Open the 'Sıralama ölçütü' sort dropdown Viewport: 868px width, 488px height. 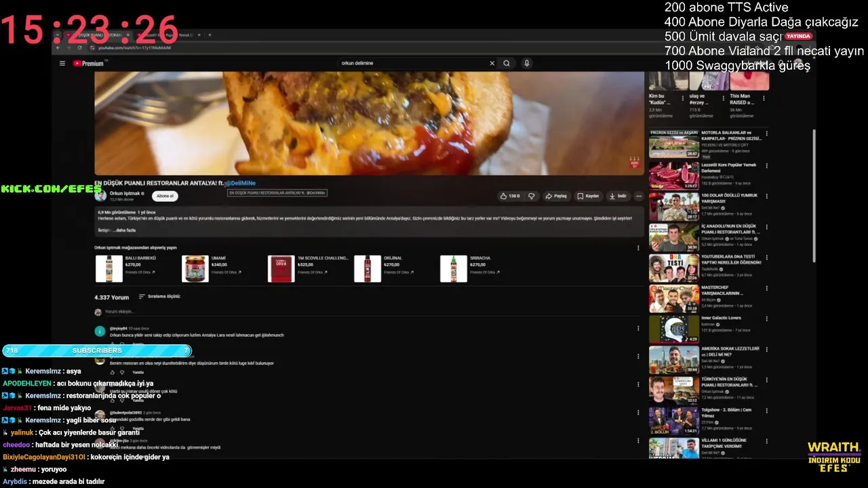coord(160,296)
